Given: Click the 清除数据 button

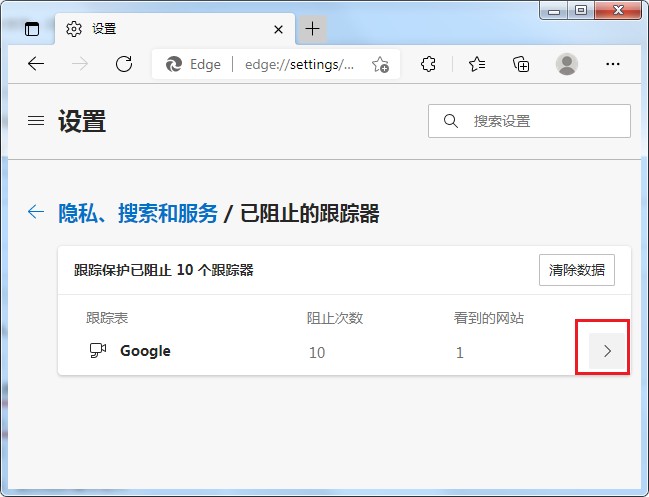Looking at the screenshot, I should click(577, 270).
